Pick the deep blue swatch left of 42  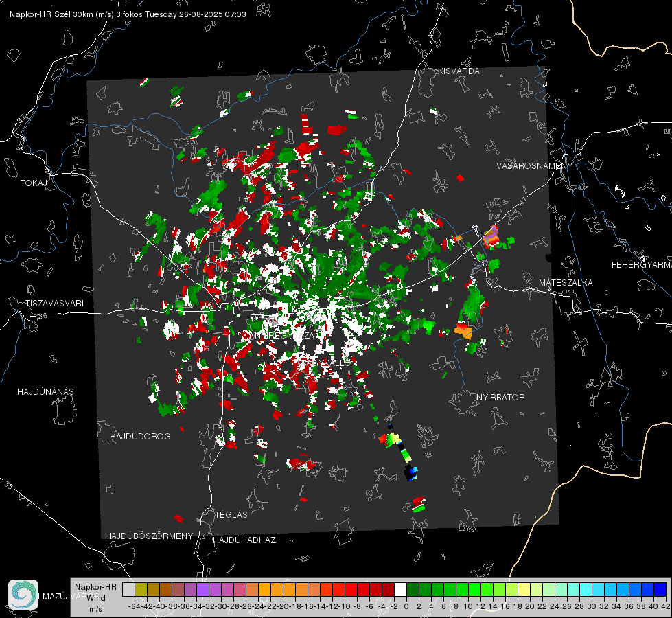coord(660,590)
